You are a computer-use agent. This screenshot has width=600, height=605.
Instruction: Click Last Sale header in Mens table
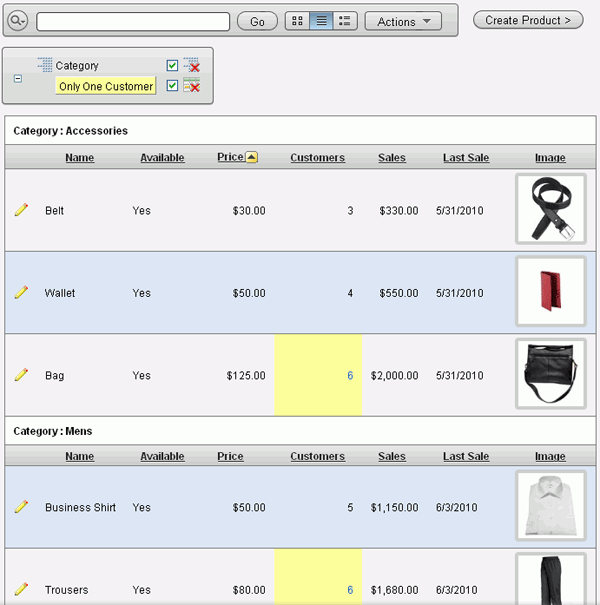466,456
